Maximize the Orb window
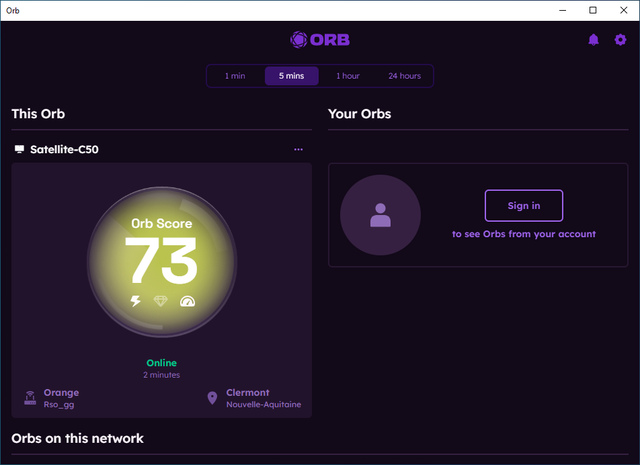 point(593,10)
